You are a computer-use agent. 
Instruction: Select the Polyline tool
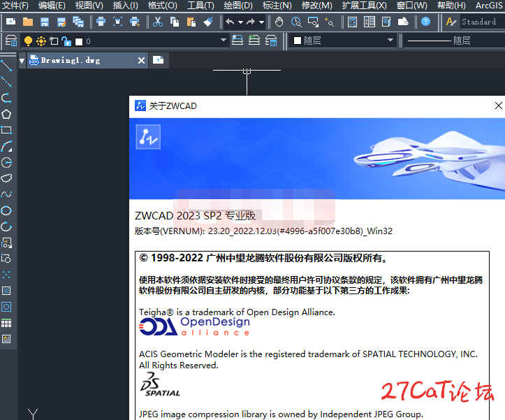6,98
